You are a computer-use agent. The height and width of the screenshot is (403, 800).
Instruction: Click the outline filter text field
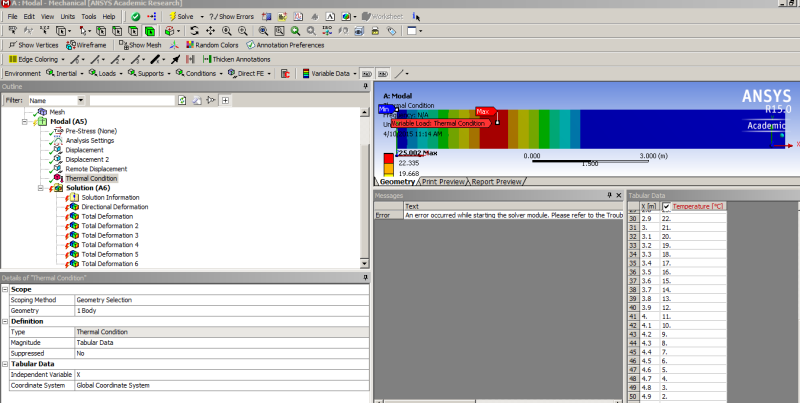pos(132,100)
